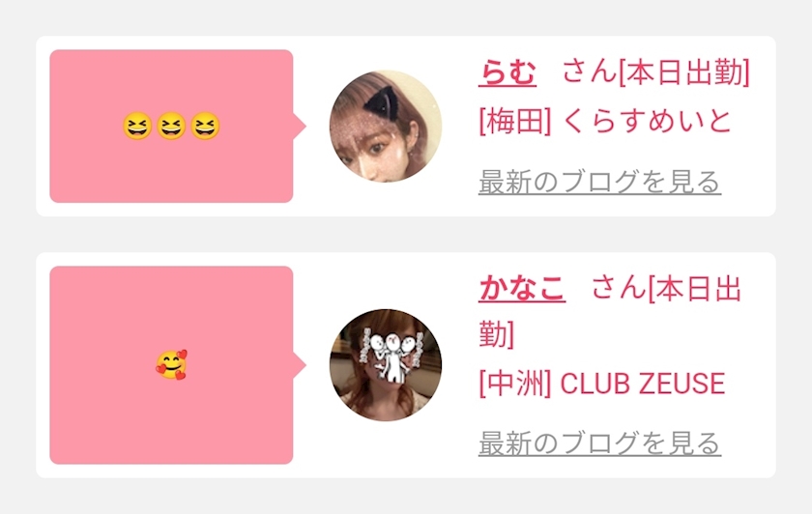The height and width of the screenshot is (514, 812).
Task: Open かなこ's profile name link
Action: tap(522, 287)
